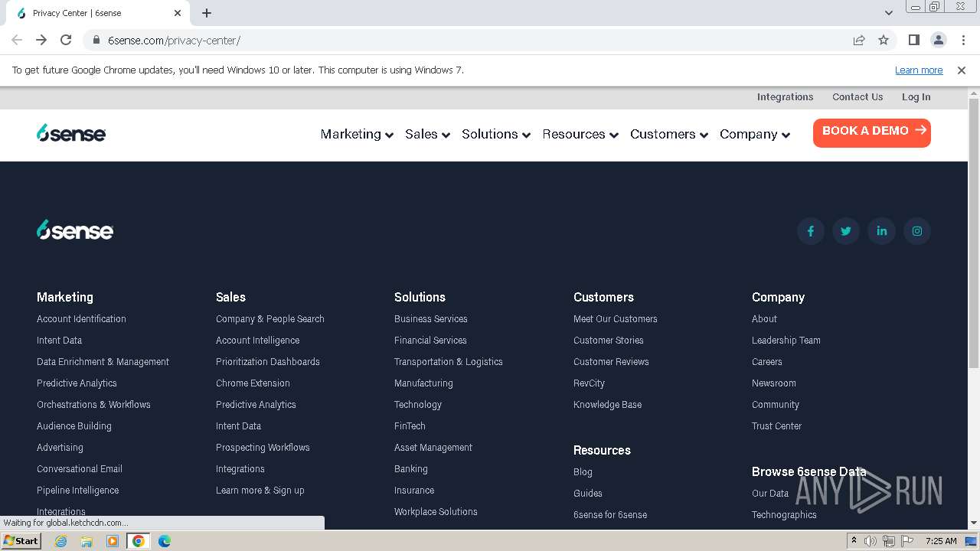This screenshot has height=551, width=980.
Task: Open the 6sense Twitter icon
Action: tap(846, 231)
